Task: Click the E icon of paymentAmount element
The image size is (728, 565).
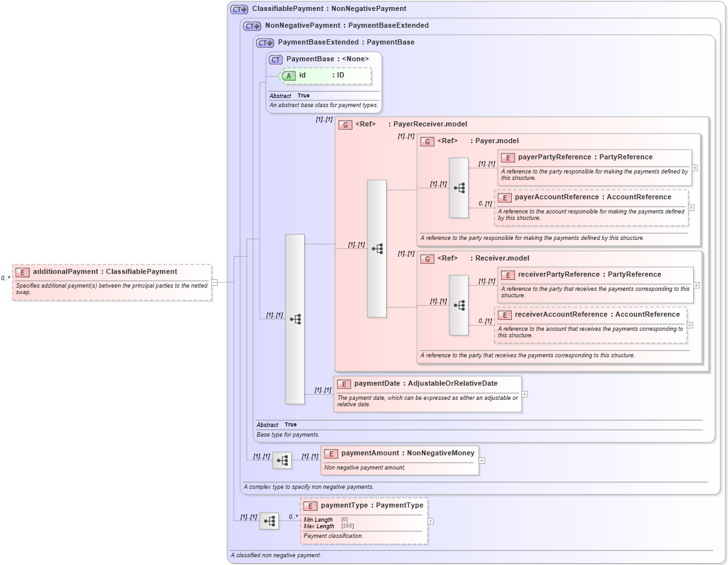Action: (331, 453)
